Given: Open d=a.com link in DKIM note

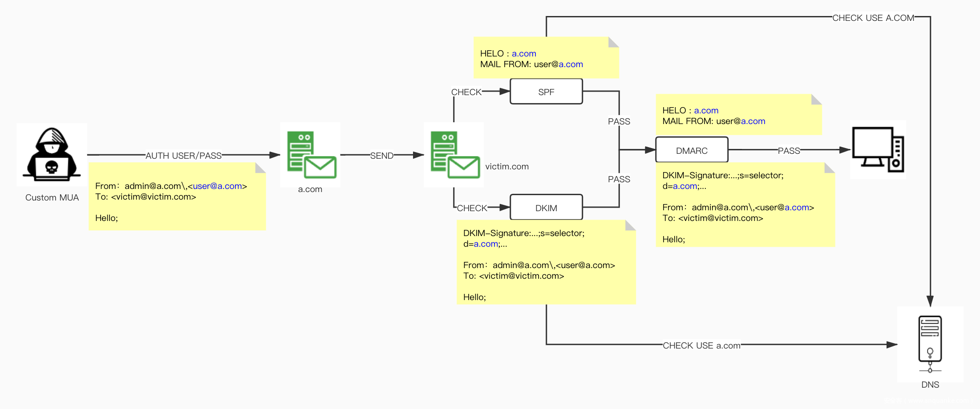Looking at the screenshot, I should 486,244.
